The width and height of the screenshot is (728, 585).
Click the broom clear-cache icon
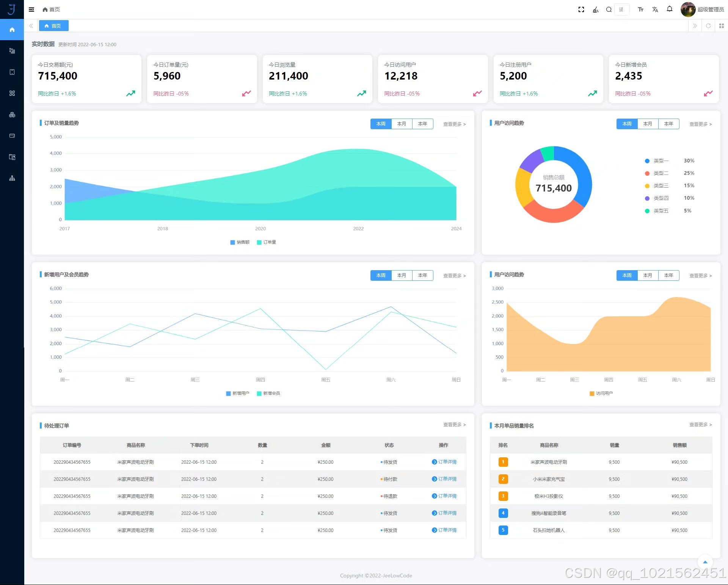[x=596, y=9]
